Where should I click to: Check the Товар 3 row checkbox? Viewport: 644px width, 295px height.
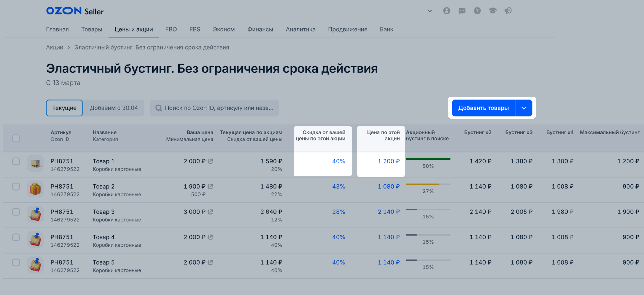(x=16, y=212)
